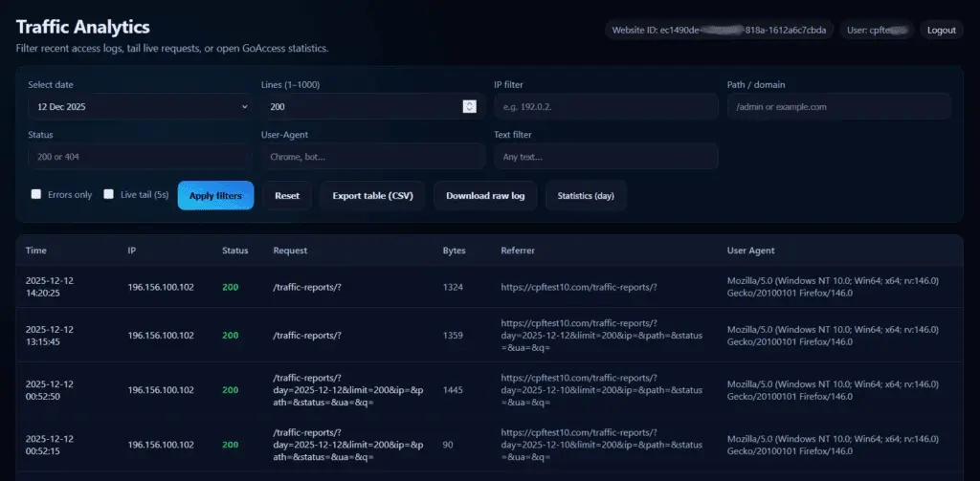Click the IP address in the 14:20:25 row
Viewport: 980px width, 481px height.
tap(161, 287)
